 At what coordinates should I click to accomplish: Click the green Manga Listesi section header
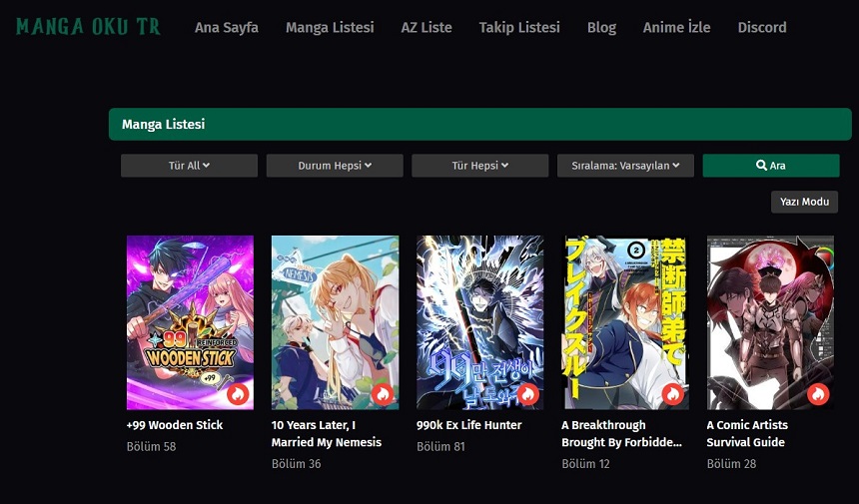(479, 124)
